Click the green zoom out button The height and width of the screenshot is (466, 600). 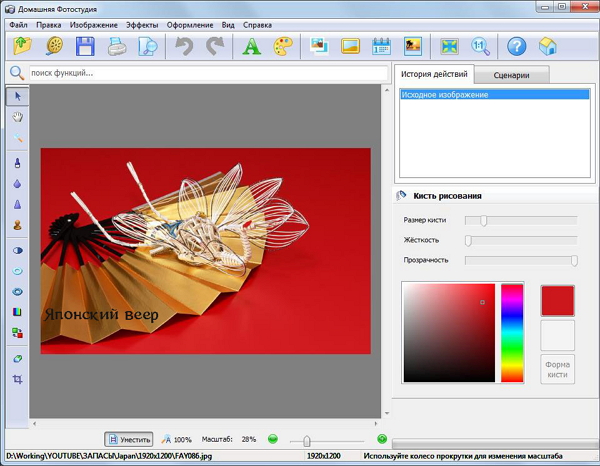point(273,439)
